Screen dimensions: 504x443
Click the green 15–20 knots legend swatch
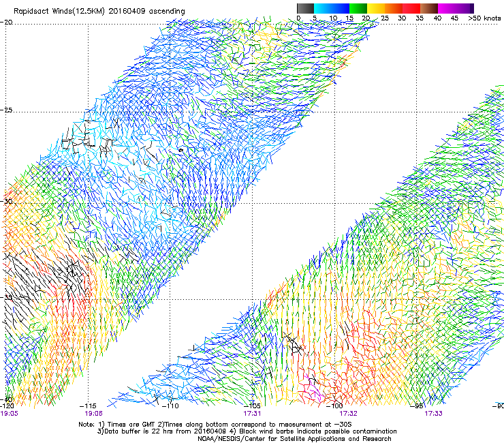point(358,8)
